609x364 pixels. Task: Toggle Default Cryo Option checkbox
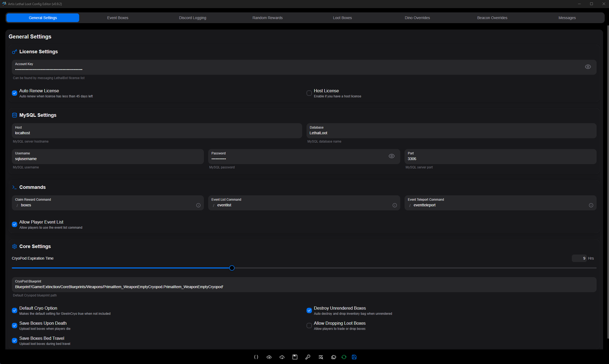click(x=15, y=310)
